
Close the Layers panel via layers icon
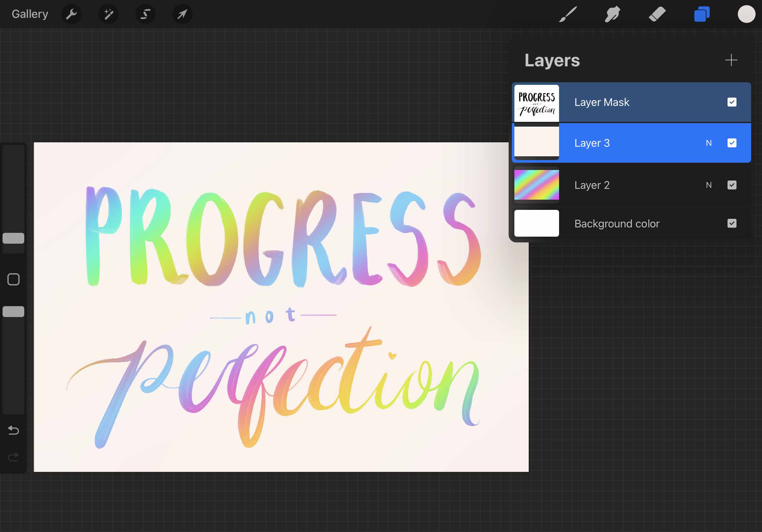coord(702,14)
